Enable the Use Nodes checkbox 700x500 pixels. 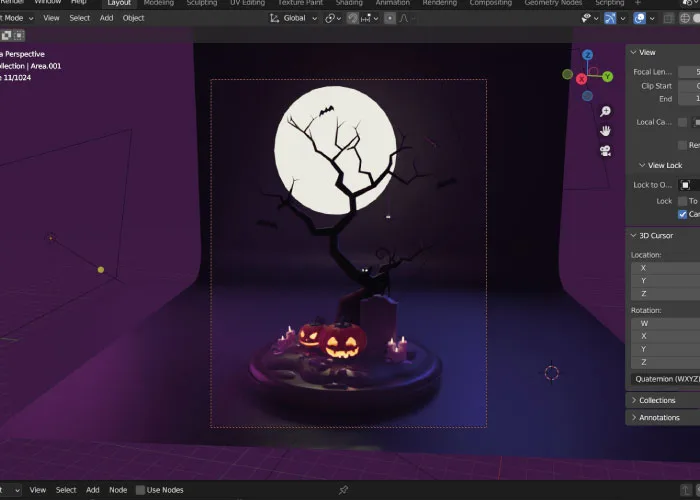pyautogui.click(x=139, y=490)
